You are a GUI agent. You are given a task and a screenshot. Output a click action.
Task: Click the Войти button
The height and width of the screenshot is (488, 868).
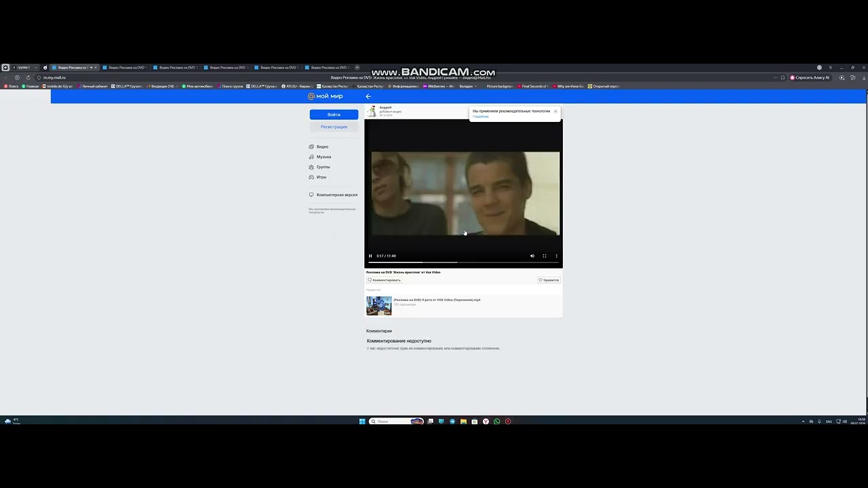(334, 115)
